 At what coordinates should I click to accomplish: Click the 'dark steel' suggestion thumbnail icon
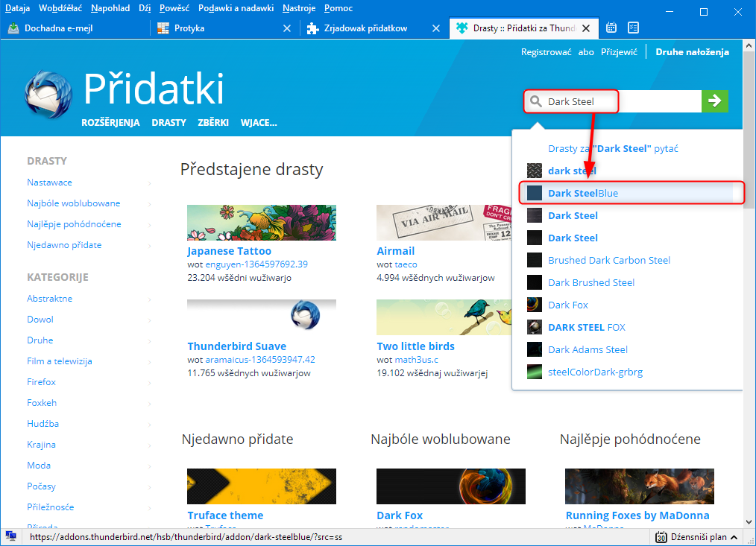pos(535,171)
